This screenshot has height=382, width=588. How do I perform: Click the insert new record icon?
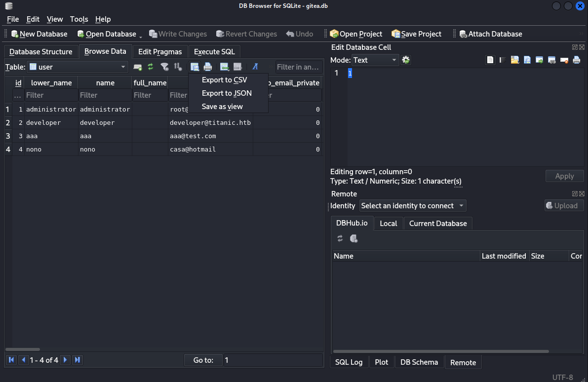coord(225,67)
